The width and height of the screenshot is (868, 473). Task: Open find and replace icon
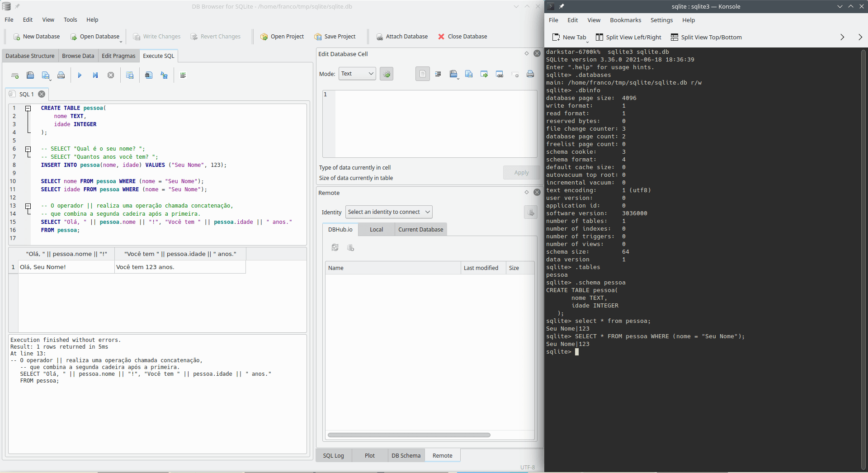point(164,75)
